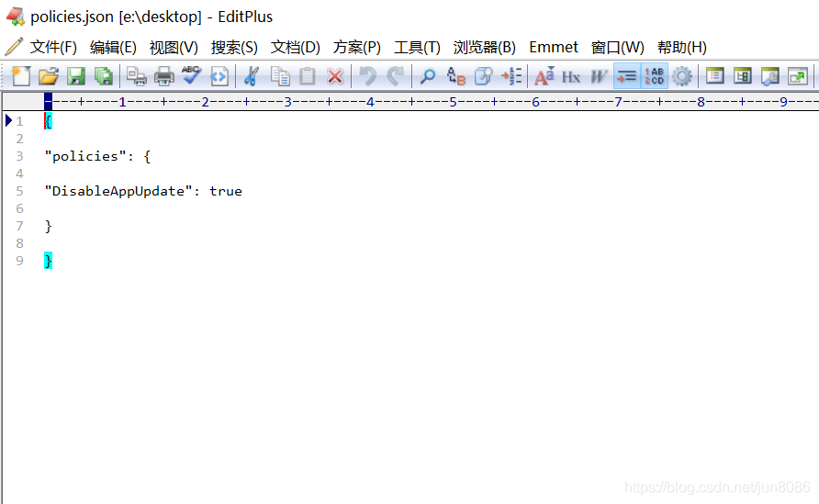Redo the last undone edit

[x=396, y=76]
